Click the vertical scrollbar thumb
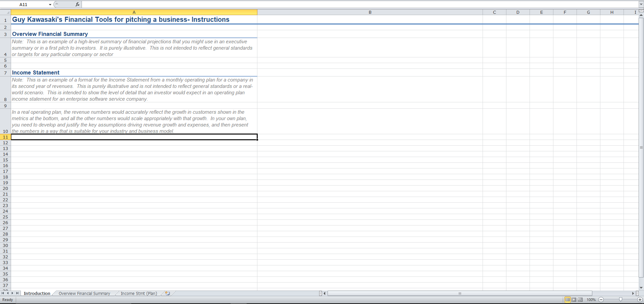This screenshot has height=304, width=644. [641, 148]
